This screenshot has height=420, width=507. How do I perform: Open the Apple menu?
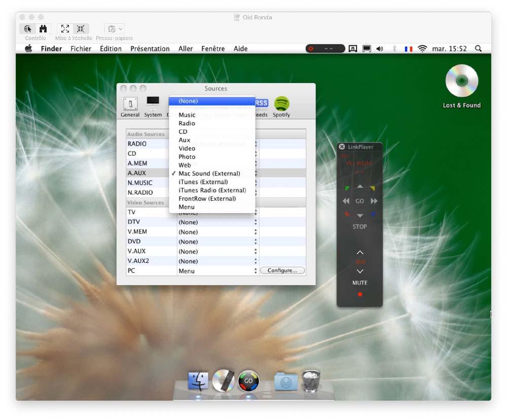pos(28,49)
